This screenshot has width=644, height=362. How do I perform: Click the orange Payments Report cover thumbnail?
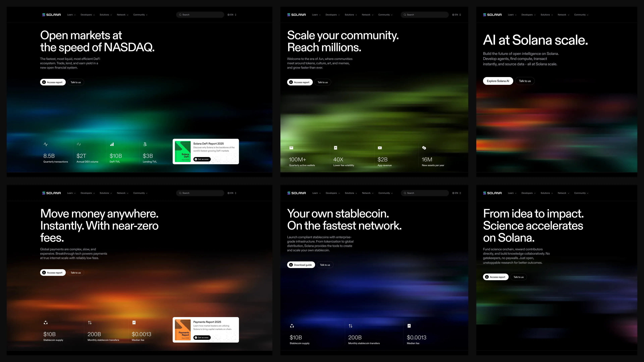click(x=183, y=330)
